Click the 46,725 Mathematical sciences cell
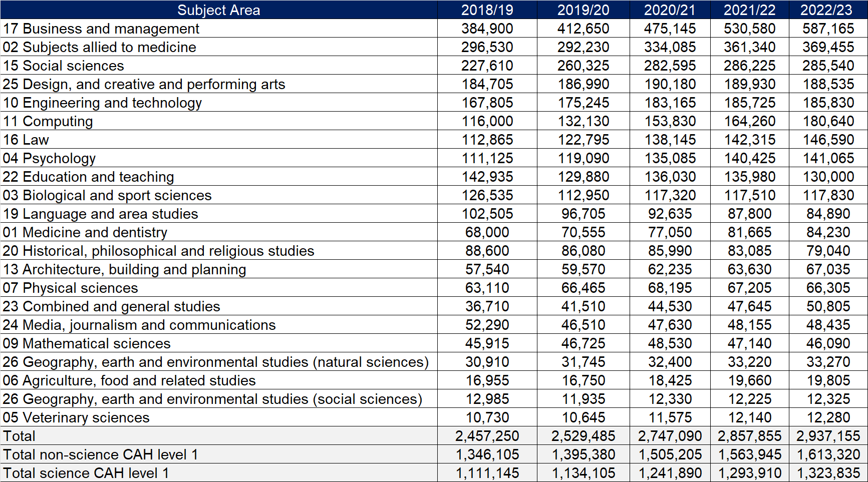The image size is (868, 482). tap(584, 343)
